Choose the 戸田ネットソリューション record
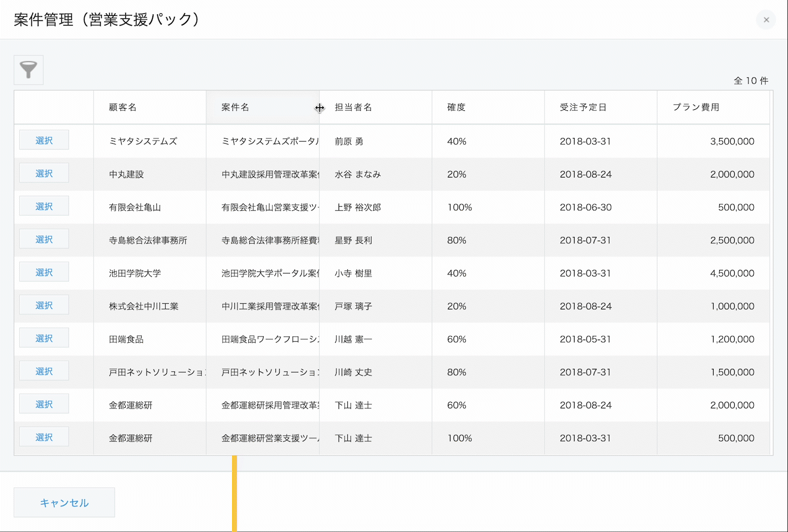Screen dimensions: 788x532 [44, 370]
